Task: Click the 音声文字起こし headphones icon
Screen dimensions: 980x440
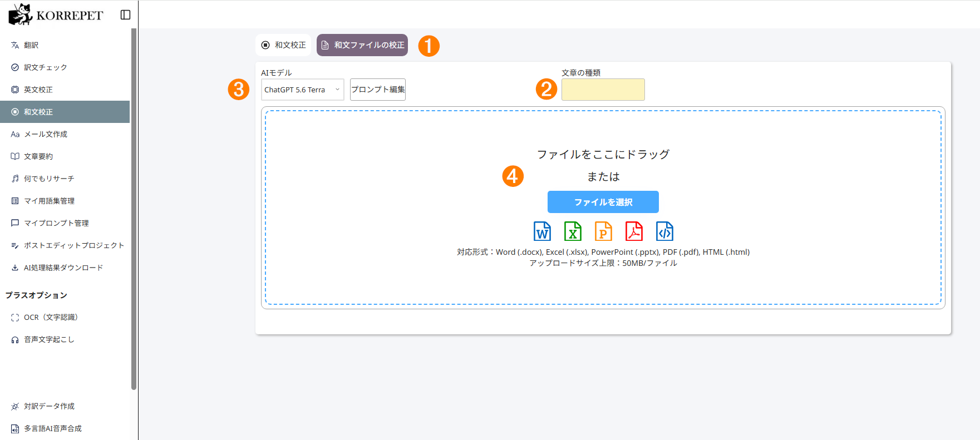Action: [15, 340]
